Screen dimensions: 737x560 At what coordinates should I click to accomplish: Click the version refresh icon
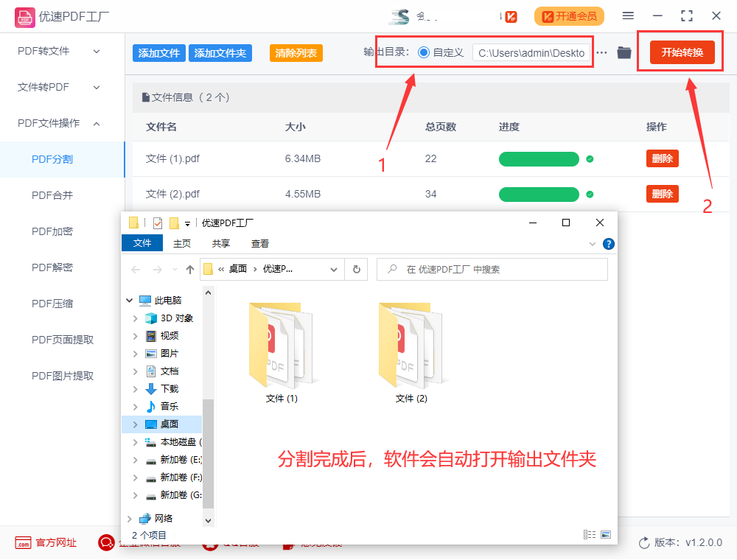[x=644, y=543]
